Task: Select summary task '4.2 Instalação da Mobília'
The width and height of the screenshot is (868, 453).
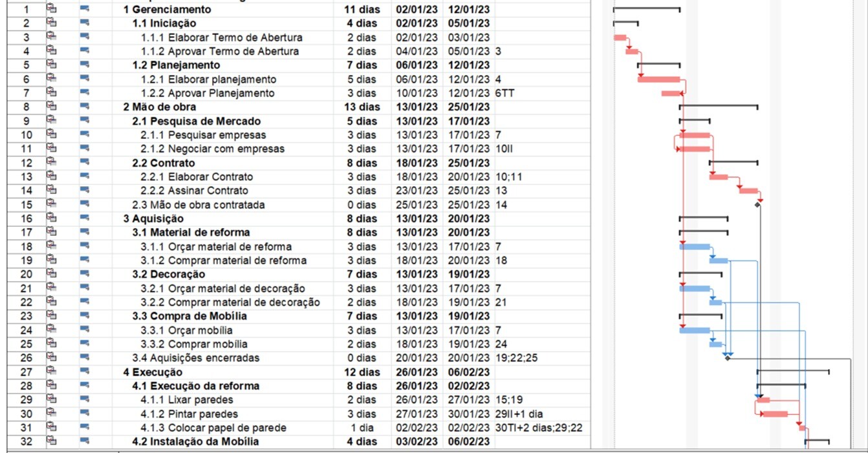Action: click(195, 442)
